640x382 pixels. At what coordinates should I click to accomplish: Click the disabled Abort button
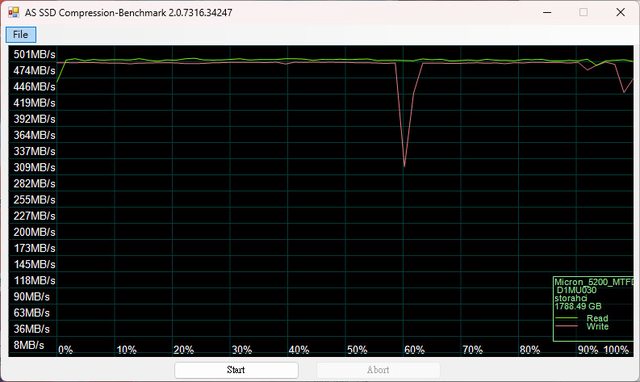coord(378,370)
